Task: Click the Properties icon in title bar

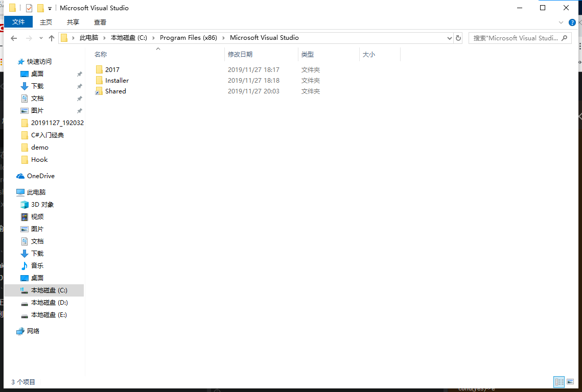Action: coord(29,8)
